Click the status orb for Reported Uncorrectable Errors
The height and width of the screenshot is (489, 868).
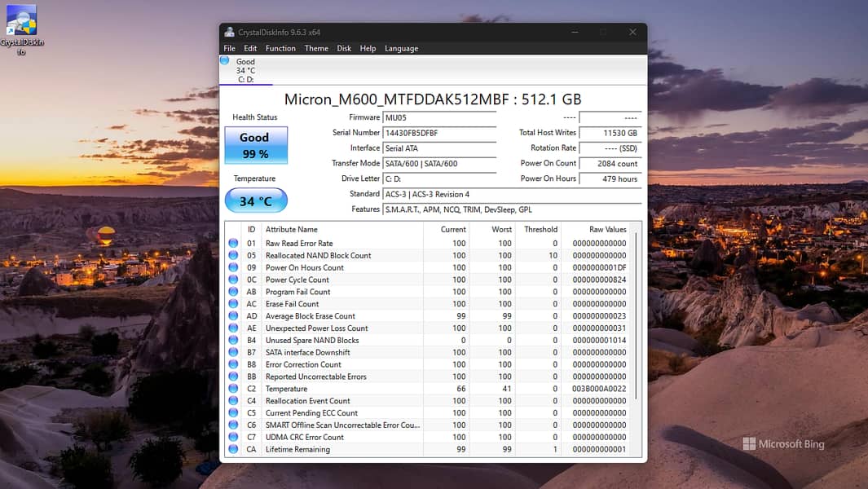tap(233, 377)
